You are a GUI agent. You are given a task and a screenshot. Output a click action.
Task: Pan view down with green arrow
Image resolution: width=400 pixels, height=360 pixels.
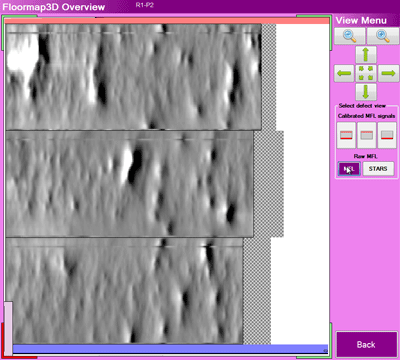click(x=366, y=92)
